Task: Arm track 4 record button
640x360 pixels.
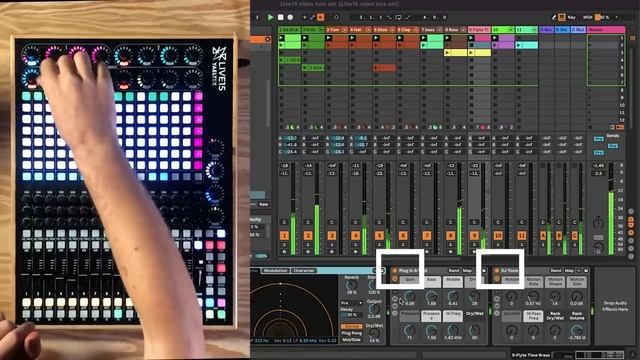Action: click(x=356, y=252)
